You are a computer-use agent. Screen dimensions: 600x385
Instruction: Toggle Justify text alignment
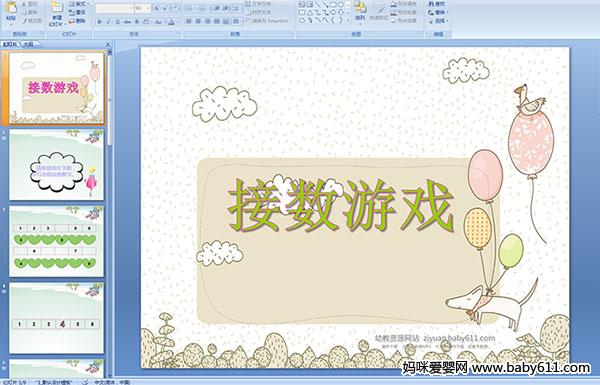(x=217, y=21)
